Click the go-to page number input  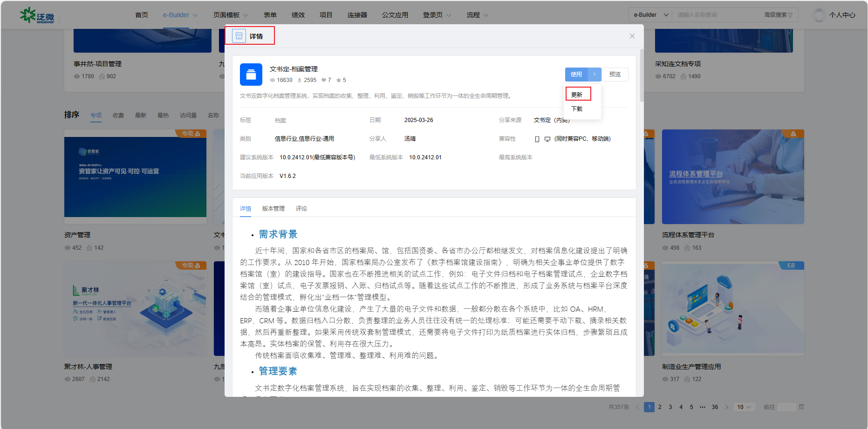(787, 407)
